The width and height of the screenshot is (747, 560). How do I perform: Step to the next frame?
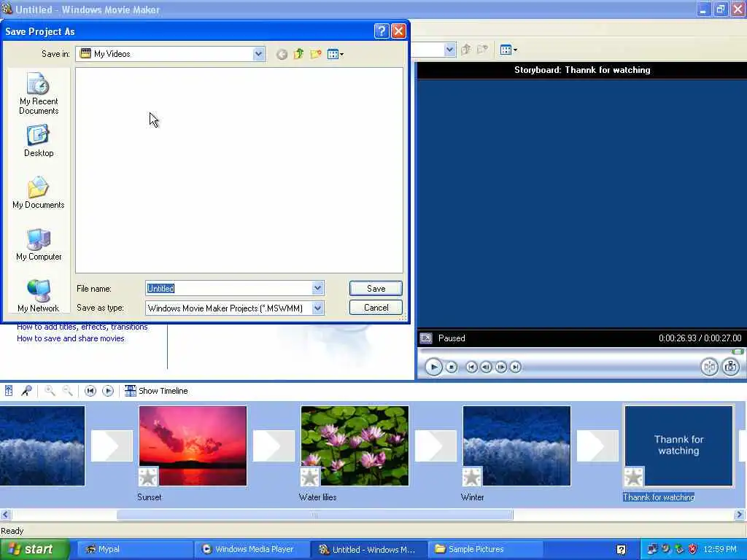(x=500, y=367)
